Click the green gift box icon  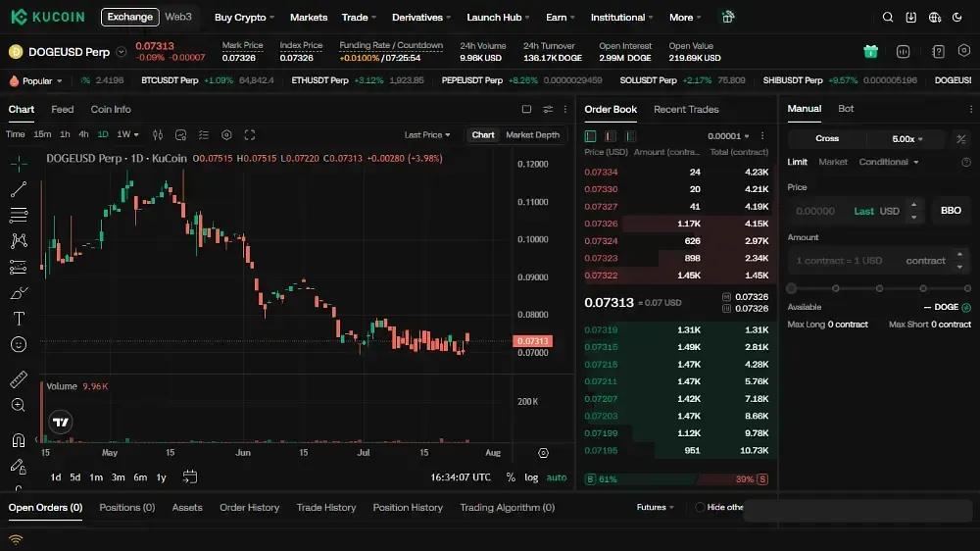coord(870,51)
